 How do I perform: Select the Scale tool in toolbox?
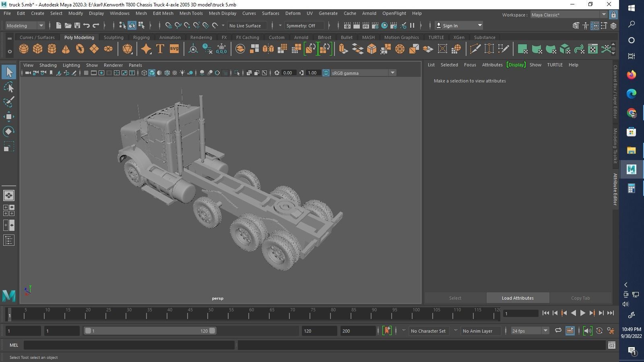coord(9,146)
